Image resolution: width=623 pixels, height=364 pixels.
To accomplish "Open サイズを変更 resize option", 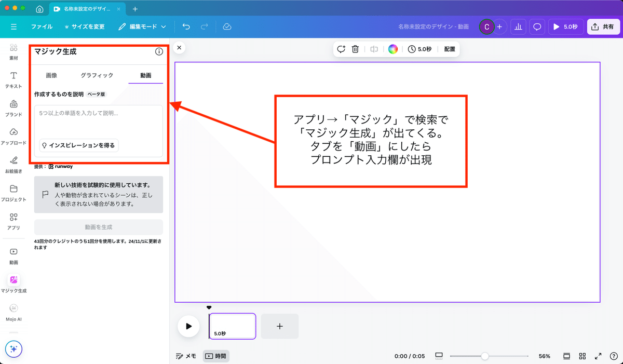I will pos(85,26).
